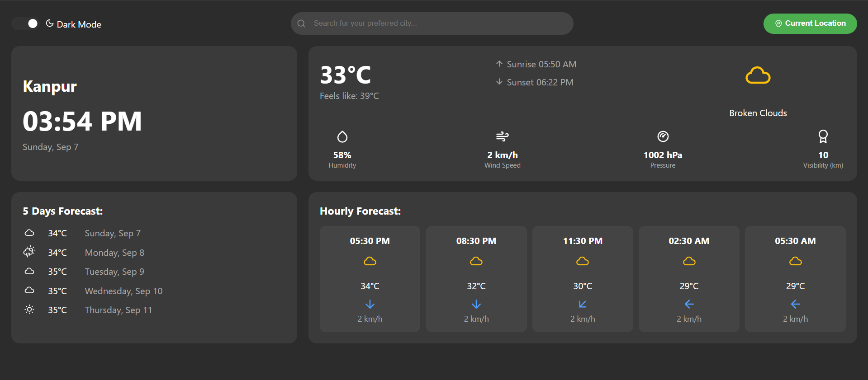Click the search magnifier icon
The image size is (868, 380).
click(x=301, y=23)
